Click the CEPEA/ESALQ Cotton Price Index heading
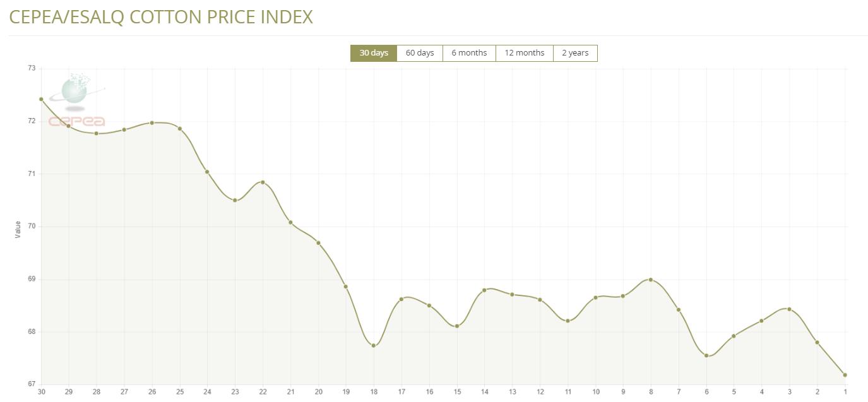 click(x=161, y=17)
